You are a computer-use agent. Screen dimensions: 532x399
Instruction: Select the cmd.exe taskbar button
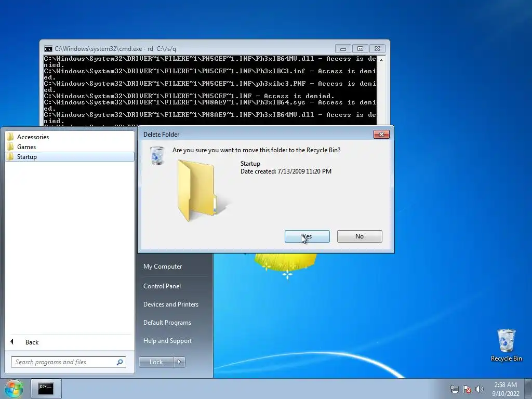click(46, 389)
